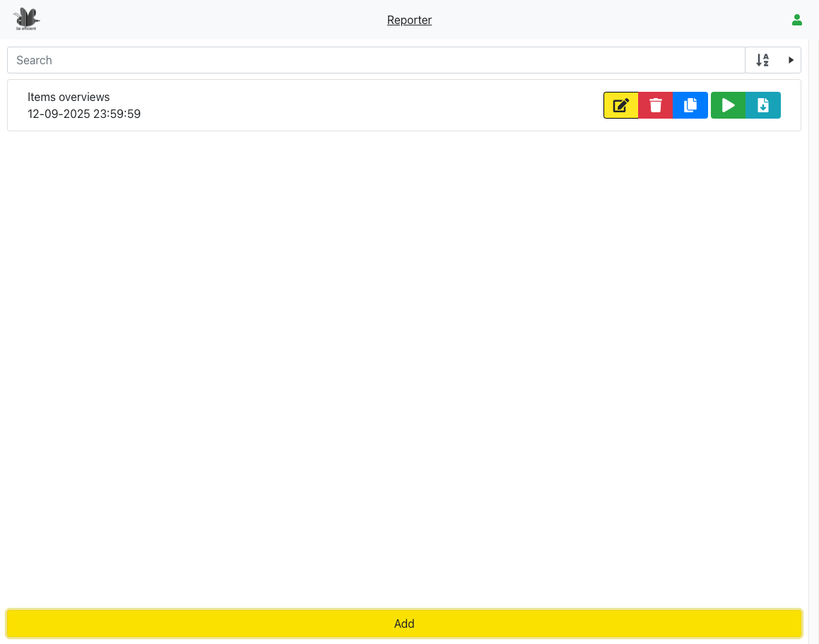Select the Items overviews title text

(69, 97)
